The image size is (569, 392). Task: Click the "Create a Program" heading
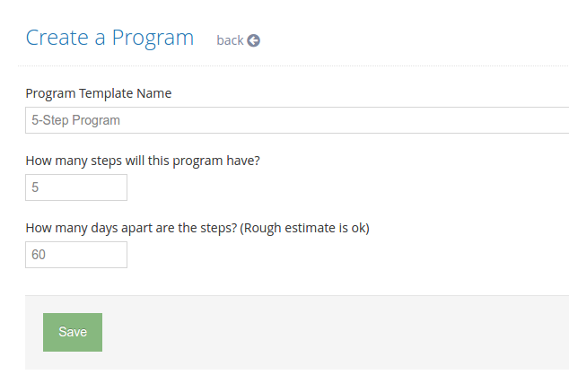pyautogui.click(x=109, y=38)
